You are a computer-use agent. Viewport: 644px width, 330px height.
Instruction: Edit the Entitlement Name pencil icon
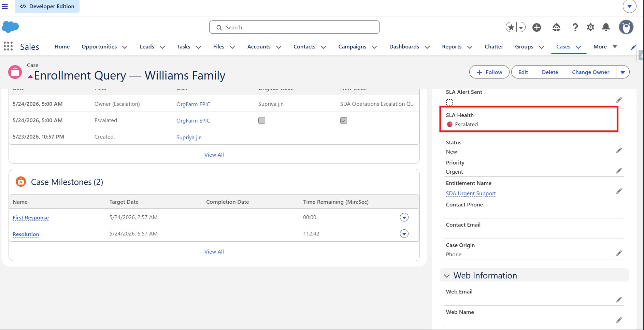click(x=619, y=191)
